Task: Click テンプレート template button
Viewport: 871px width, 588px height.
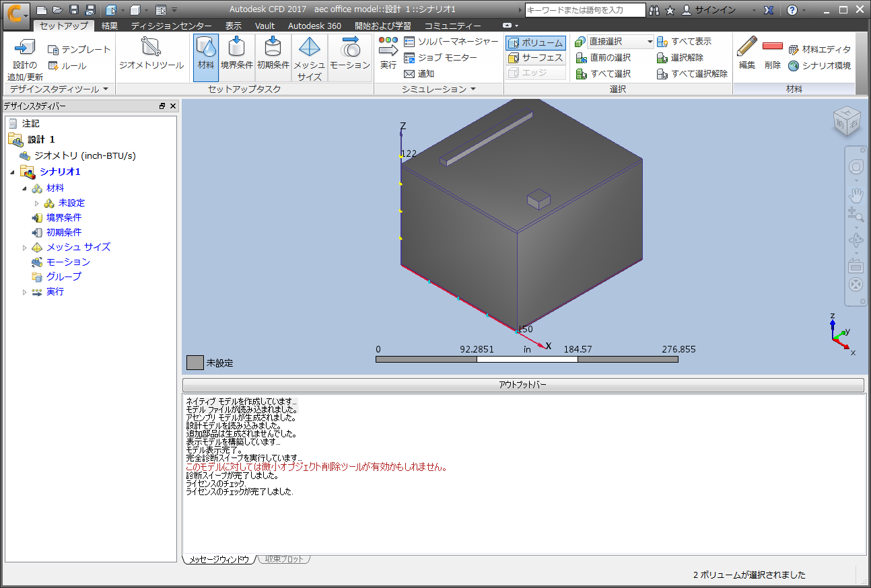Action: (79, 50)
